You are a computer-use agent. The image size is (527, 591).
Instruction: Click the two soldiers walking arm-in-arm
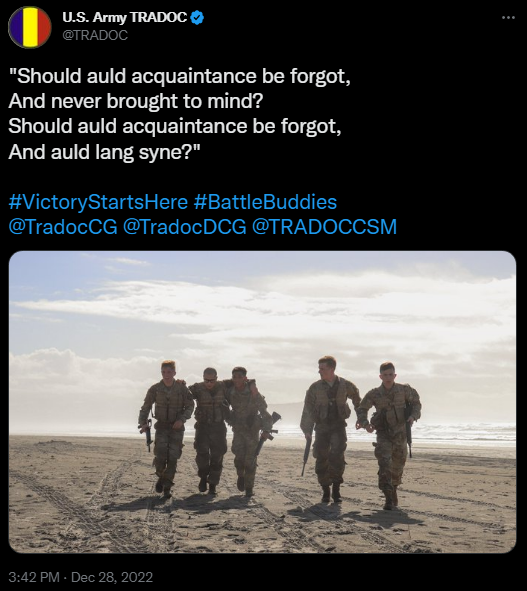(230, 430)
